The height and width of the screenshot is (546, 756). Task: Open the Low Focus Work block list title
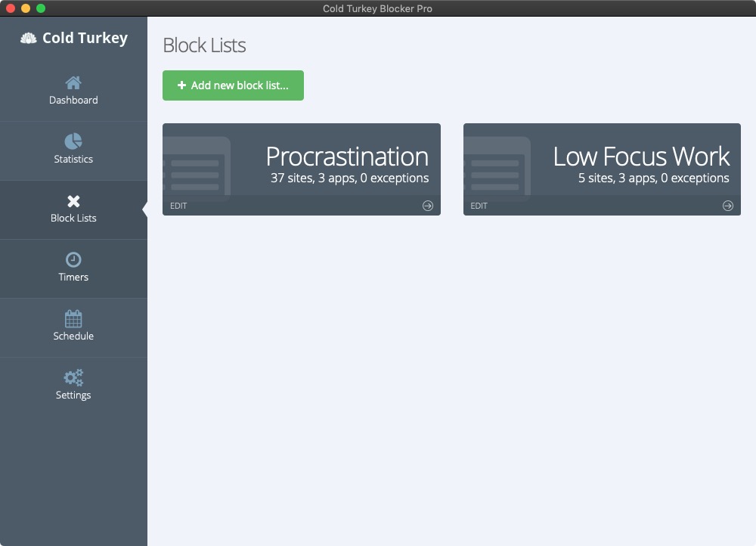point(641,157)
